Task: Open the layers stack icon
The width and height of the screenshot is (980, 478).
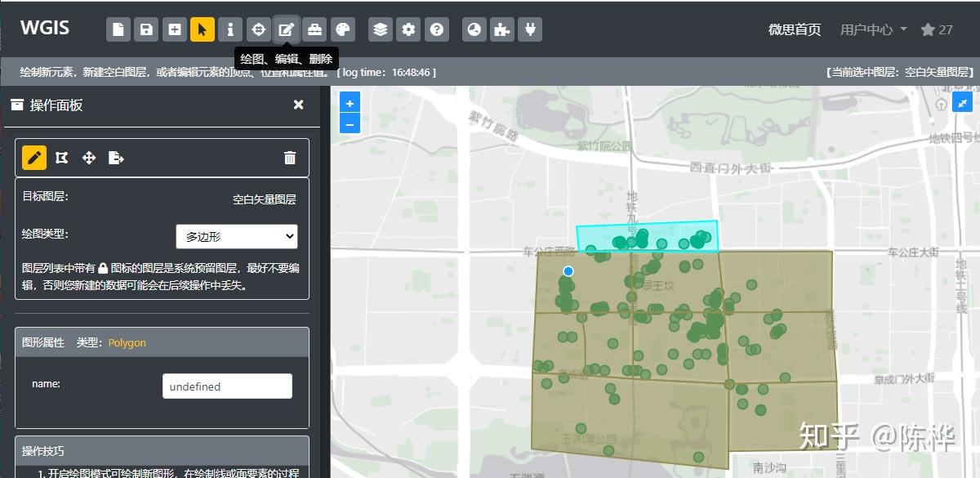Action: coord(381,29)
